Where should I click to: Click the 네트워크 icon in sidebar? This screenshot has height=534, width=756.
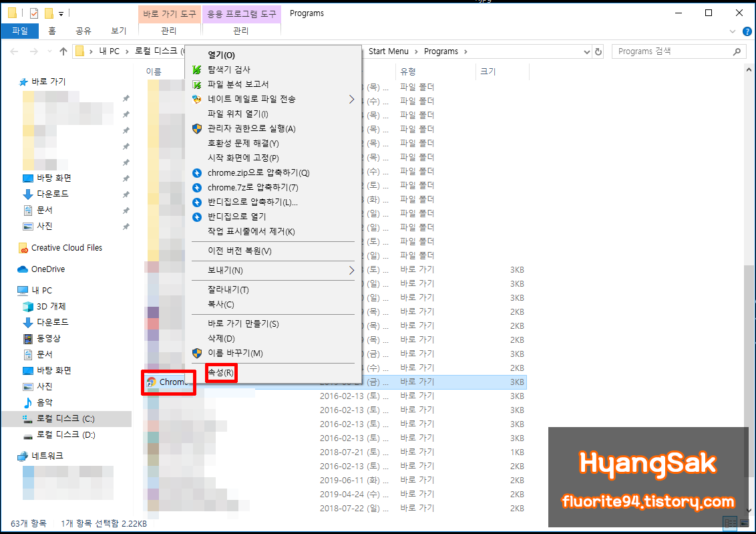click(x=23, y=456)
